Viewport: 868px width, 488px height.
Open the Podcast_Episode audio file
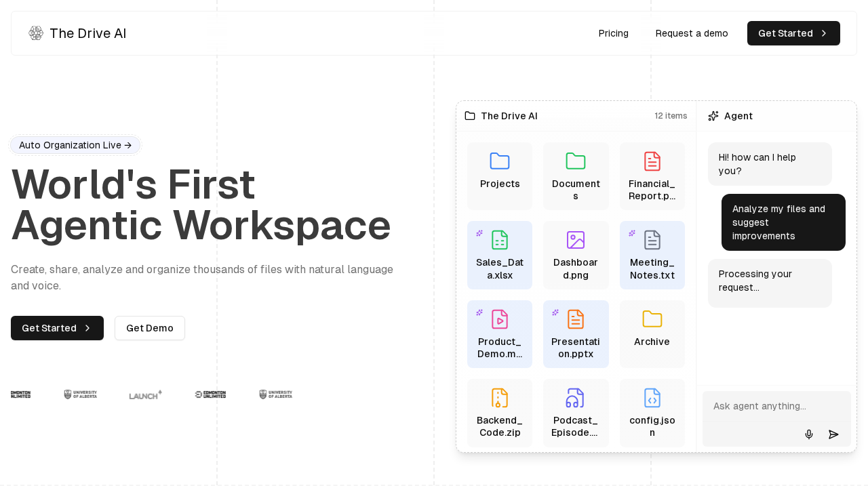576,413
